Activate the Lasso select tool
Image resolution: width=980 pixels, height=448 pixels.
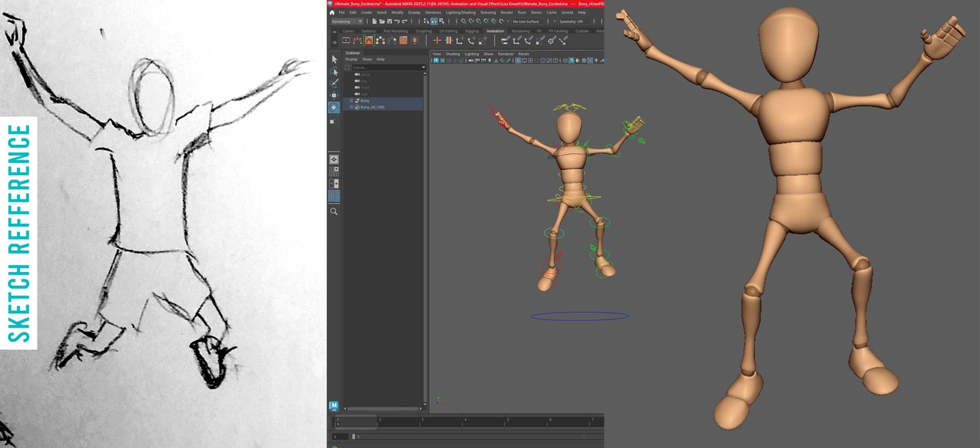[x=334, y=71]
